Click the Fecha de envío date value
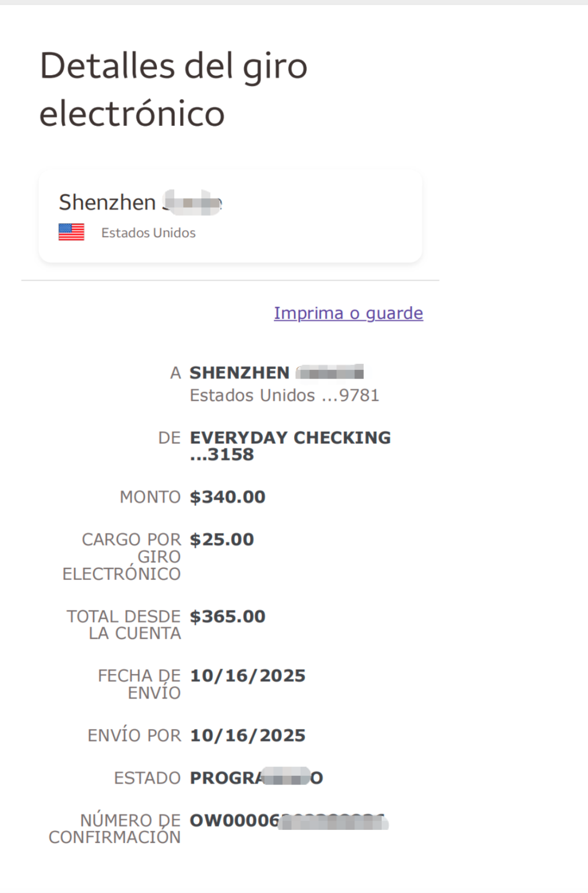This screenshot has width=588, height=893. pos(248,676)
